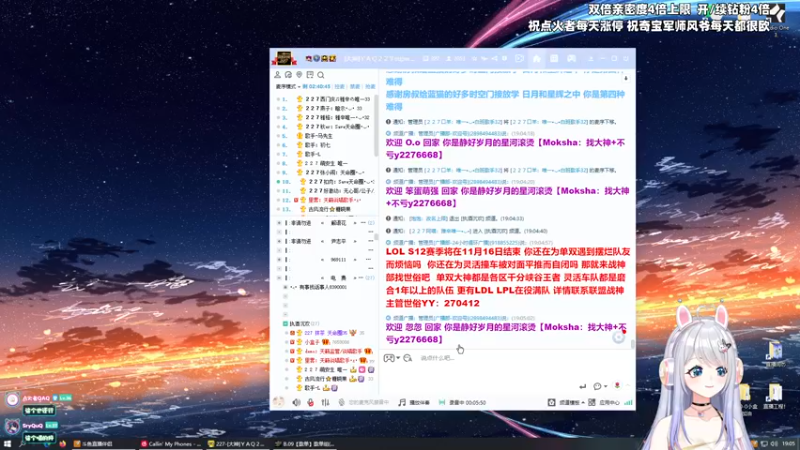Open emoji game face picker in chat toolbar
The height and width of the screenshot is (450, 800).
click(389, 358)
